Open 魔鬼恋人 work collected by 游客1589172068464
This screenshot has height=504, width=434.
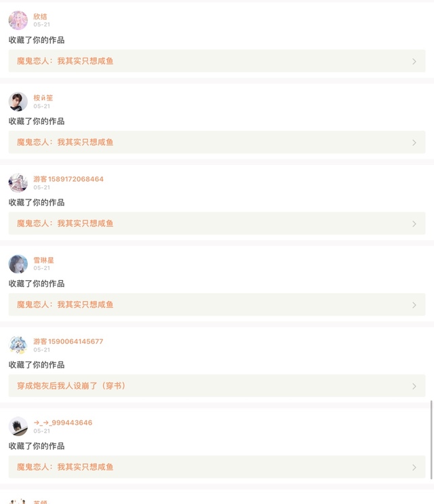(x=65, y=223)
